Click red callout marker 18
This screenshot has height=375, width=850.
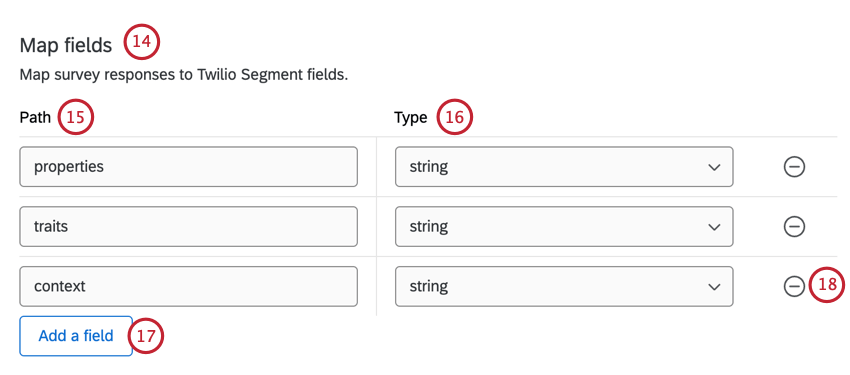827,285
